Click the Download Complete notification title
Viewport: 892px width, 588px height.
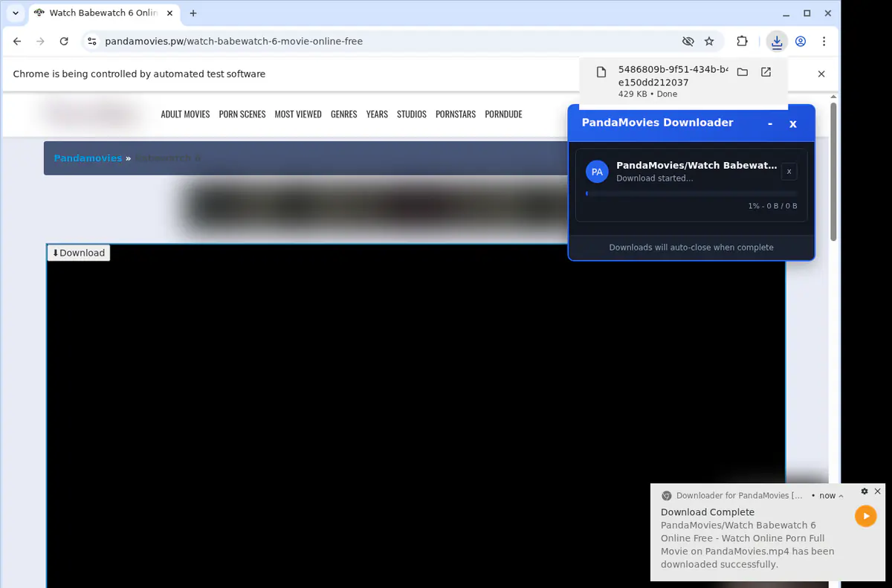click(708, 512)
